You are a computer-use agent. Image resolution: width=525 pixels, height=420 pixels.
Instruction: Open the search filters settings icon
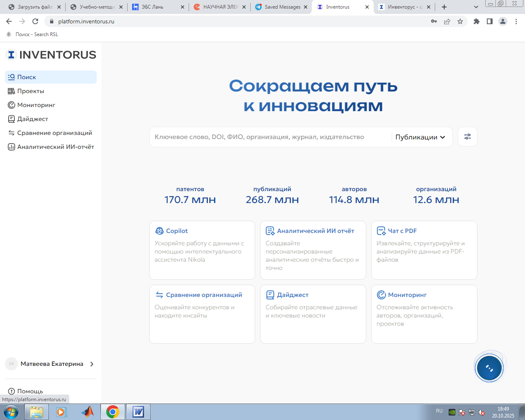pyautogui.click(x=467, y=137)
